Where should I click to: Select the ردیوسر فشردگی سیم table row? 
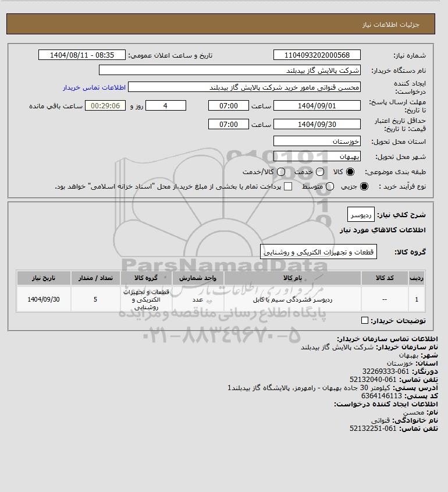(221, 299)
